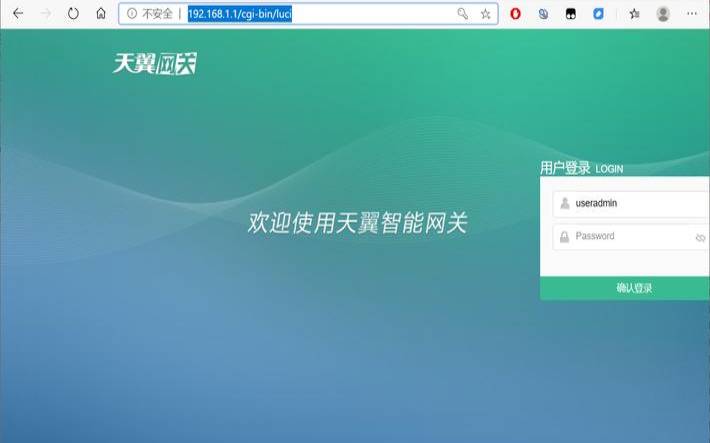Screen dimensions: 710x443
Task: Open the browser home page icon
Action: pyautogui.click(x=101, y=14)
